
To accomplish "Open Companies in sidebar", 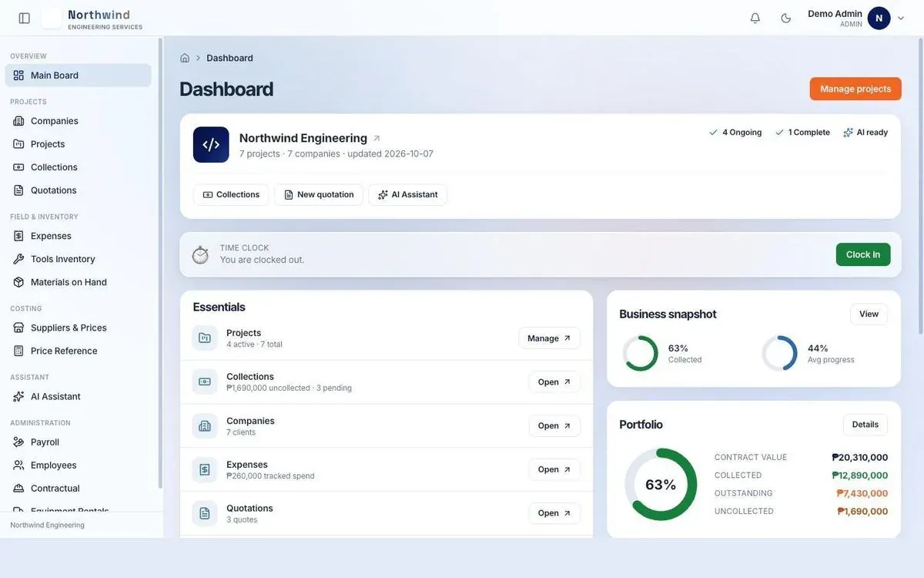I will coord(79,121).
